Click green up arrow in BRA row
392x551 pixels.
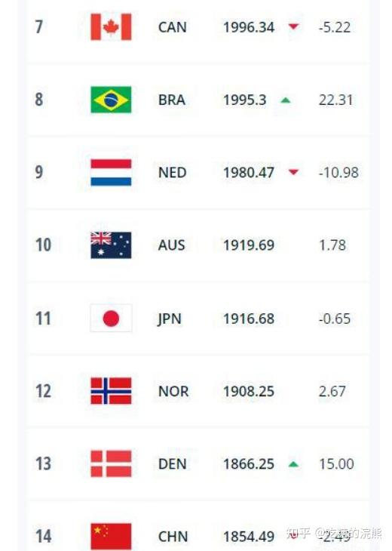point(286,100)
